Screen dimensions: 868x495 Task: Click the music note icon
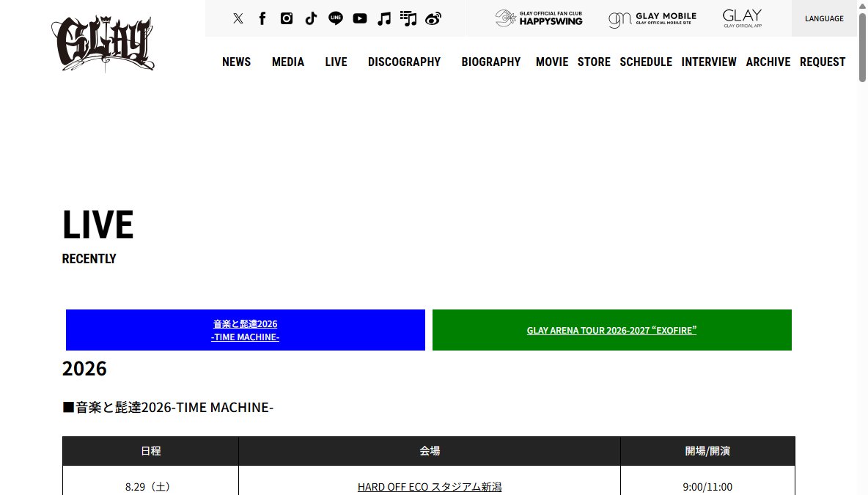384,19
